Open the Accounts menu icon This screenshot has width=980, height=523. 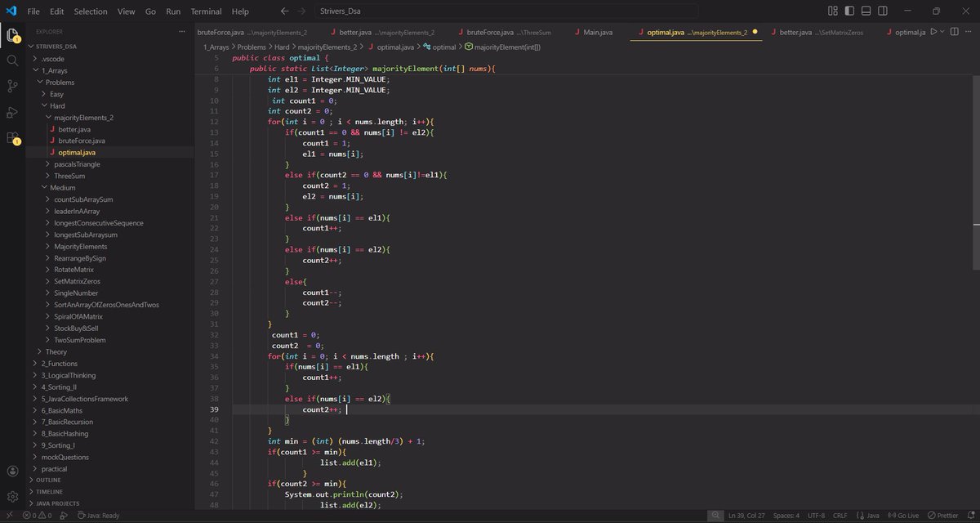tap(12, 472)
